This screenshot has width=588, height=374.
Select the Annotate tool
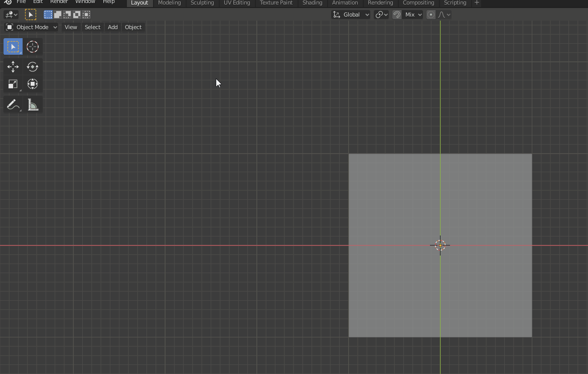point(13,104)
